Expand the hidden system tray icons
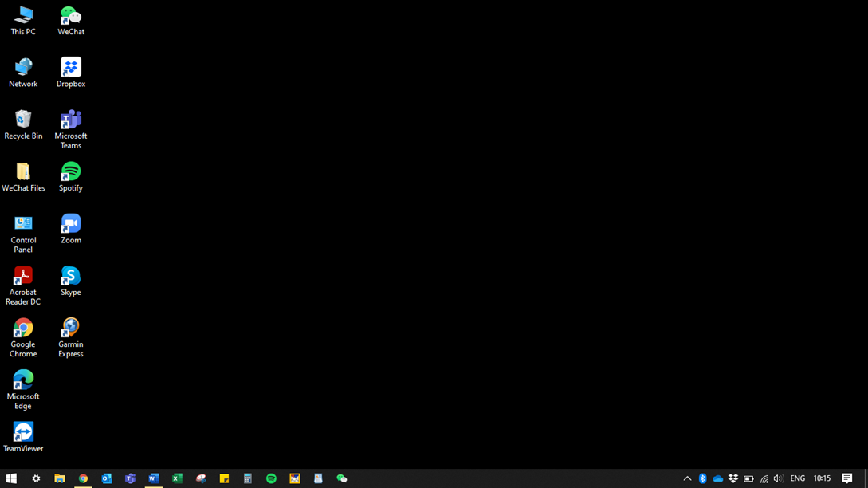The width and height of the screenshot is (868, 488). point(687,478)
